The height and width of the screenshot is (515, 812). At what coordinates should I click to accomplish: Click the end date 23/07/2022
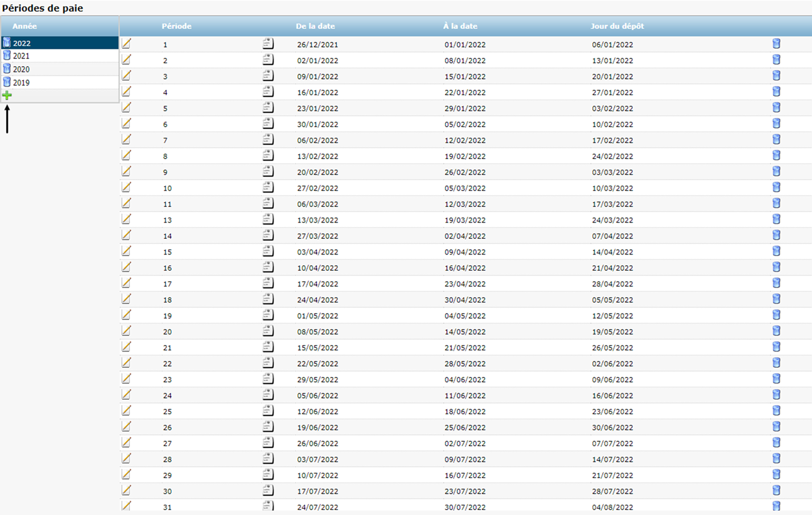click(465, 491)
